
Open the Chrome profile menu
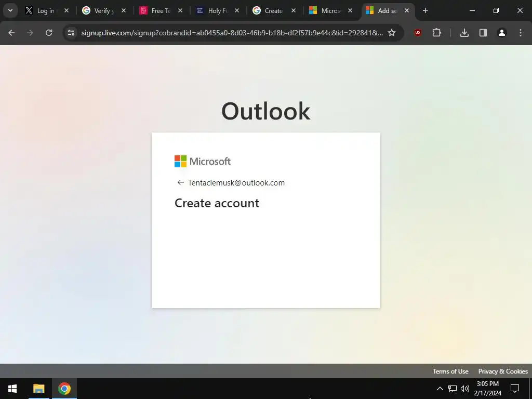tap(502, 33)
